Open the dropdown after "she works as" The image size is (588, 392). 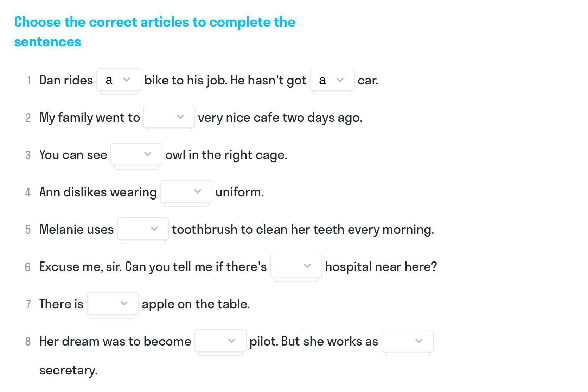[x=408, y=341]
